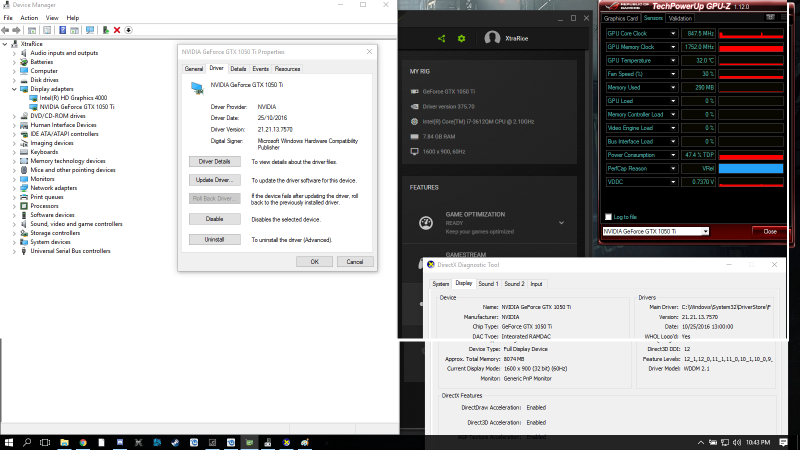Click the Game Optimization gauge icon
The height and width of the screenshot is (450, 800).
[x=426, y=222]
